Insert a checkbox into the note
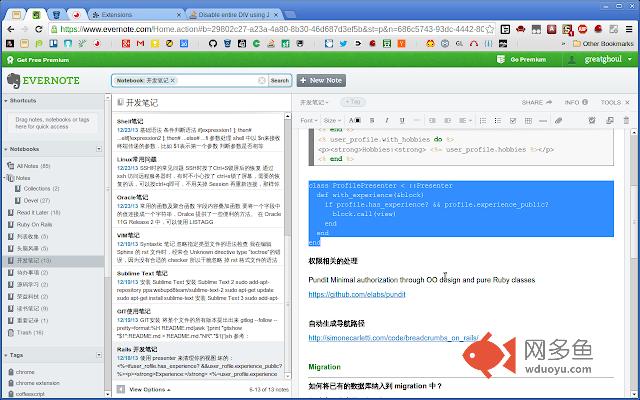640x400 pixels. click(x=513, y=120)
